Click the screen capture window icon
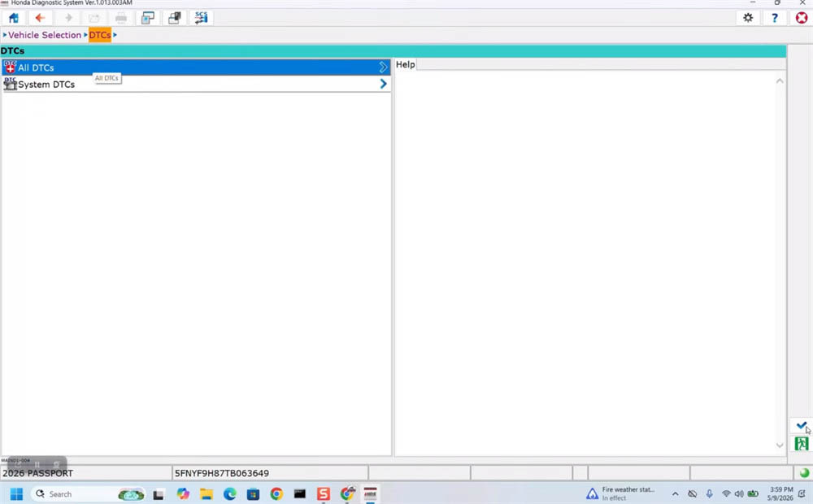The image size is (813, 504). (148, 18)
